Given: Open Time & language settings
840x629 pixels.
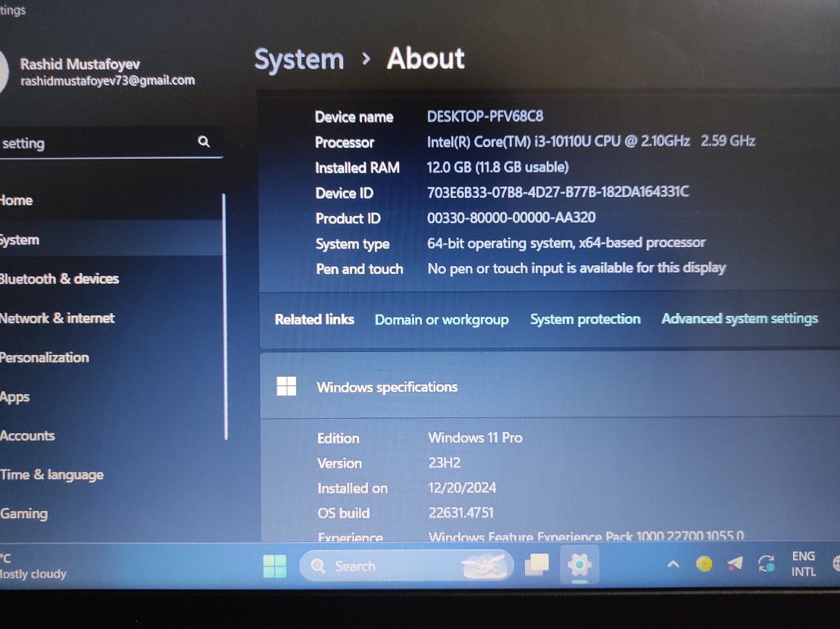Looking at the screenshot, I should (110, 475).
